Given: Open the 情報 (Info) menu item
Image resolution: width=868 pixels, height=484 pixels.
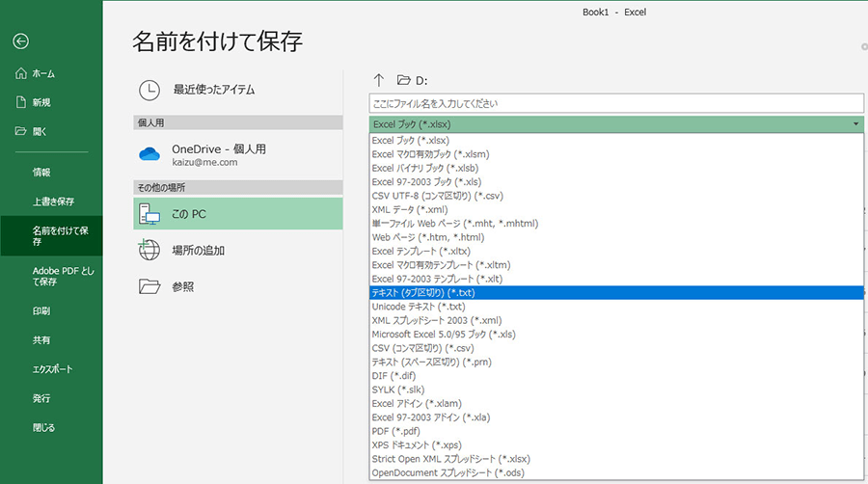Looking at the screenshot, I should point(41,172).
